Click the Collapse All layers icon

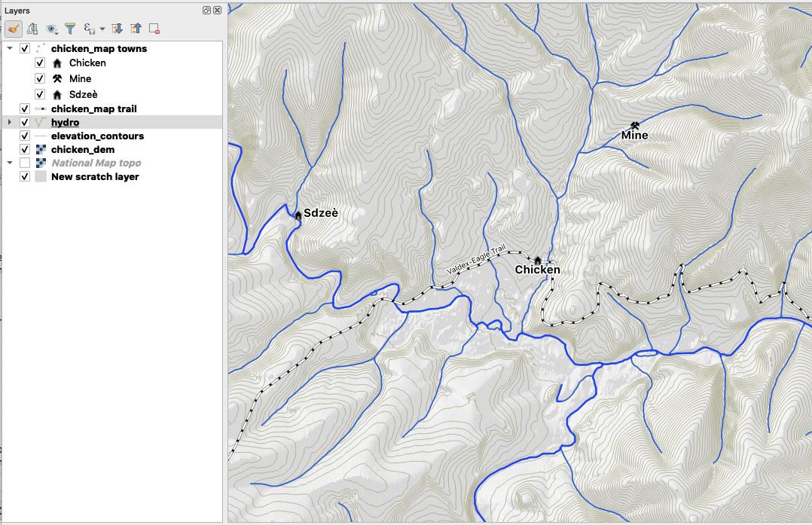(x=136, y=29)
